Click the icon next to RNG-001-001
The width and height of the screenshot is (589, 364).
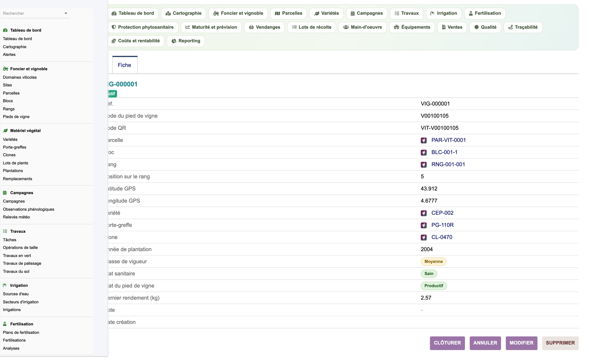(x=424, y=165)
